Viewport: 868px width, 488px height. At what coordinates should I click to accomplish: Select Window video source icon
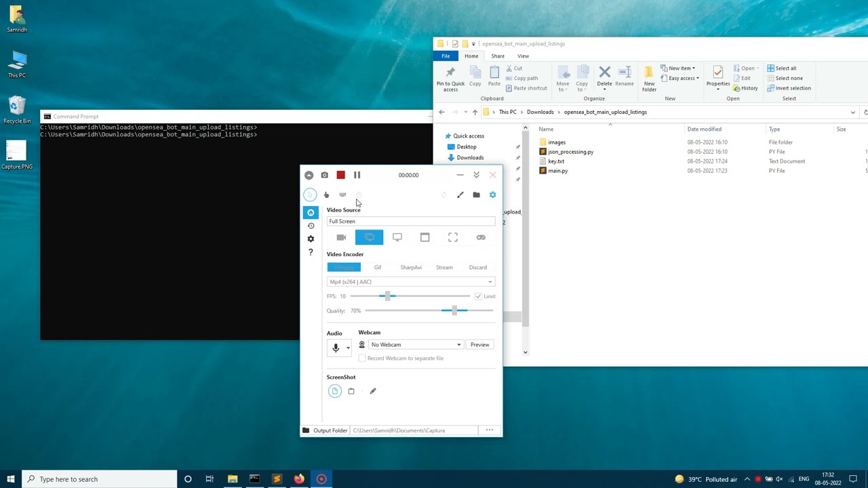coord(425,237)
